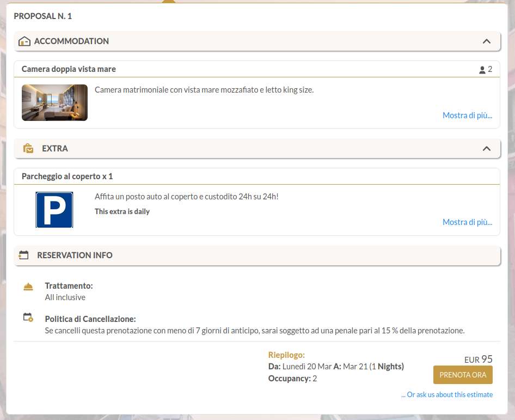The width and height of the screenshot is (515, 420).
Task: Click the Extra shopping bag icon
Action: tap(28, 148)
